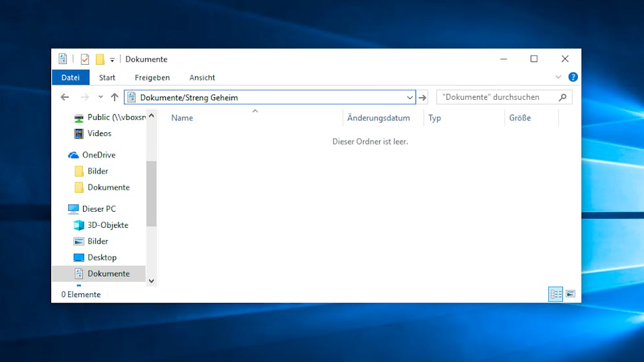Screen dimensions: 644x362
Task: Click the Videos filmstrip icon
Action: tap(78, 133)
